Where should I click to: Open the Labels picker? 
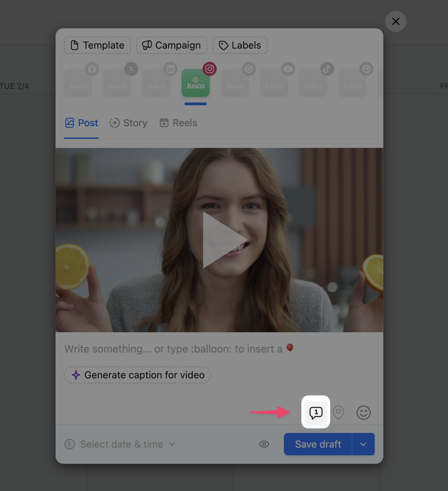[x=240, y=45]
